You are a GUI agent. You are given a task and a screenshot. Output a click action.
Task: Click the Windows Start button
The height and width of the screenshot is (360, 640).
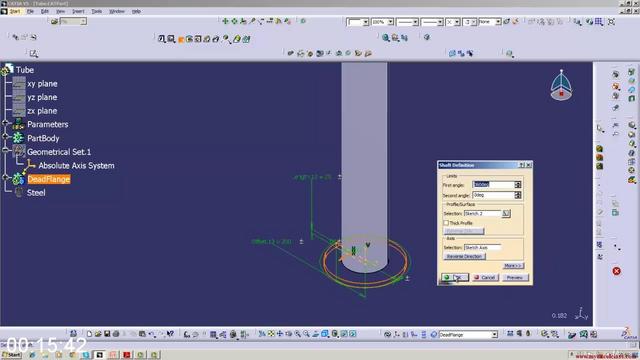pyautogui.click(x=11, y=355)
